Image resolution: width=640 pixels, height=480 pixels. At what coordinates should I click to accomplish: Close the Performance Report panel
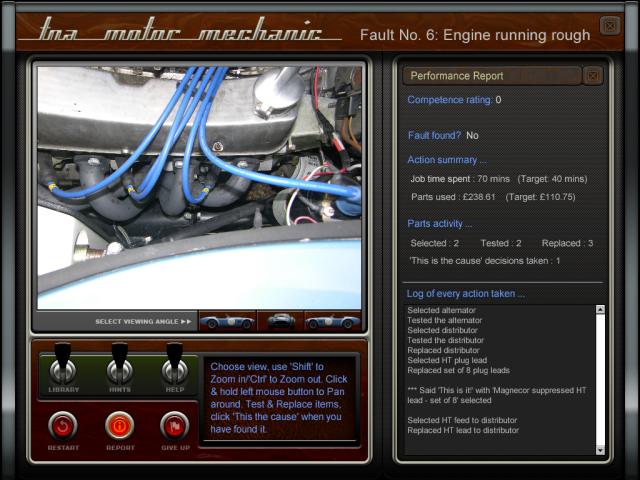[x=592, y=76]
